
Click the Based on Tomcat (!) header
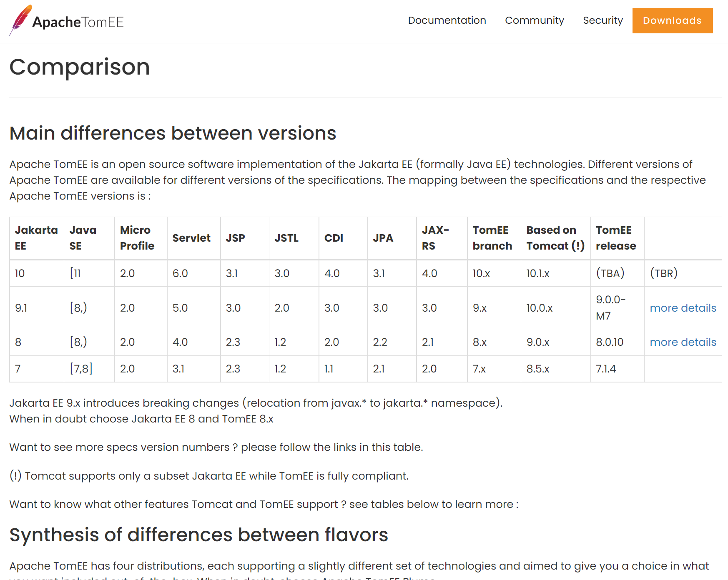click(556, 238)
